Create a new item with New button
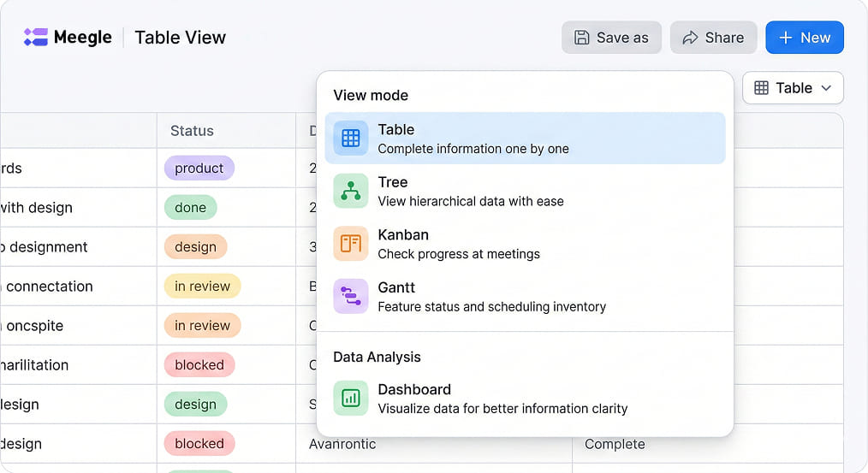 804,38
